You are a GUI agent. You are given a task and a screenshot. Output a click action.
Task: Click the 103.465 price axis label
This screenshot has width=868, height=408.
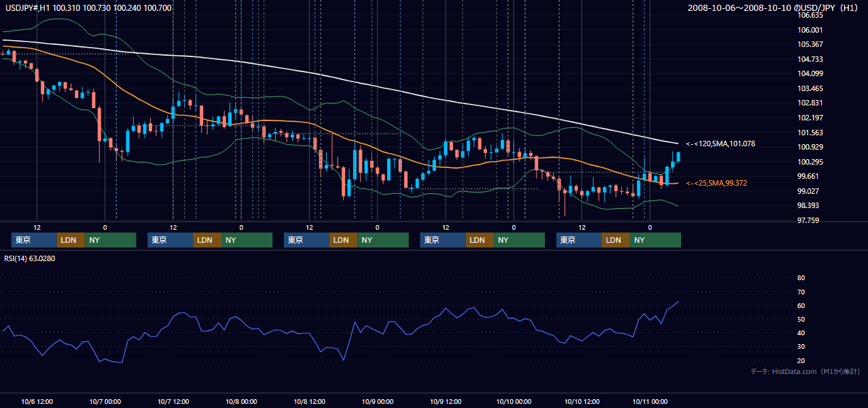[810, 88]
